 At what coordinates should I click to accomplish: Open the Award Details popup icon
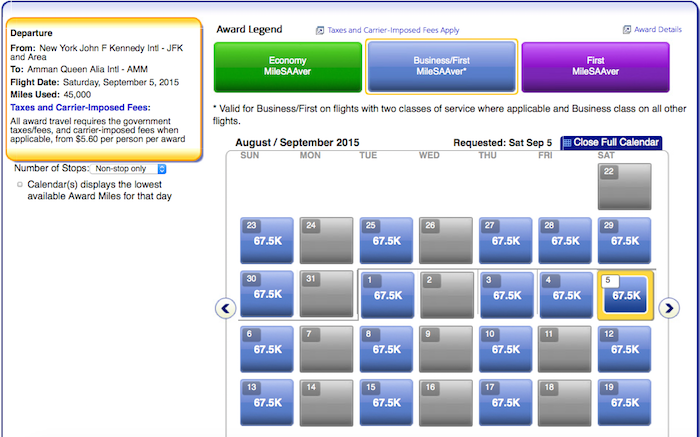click(627, 29)
